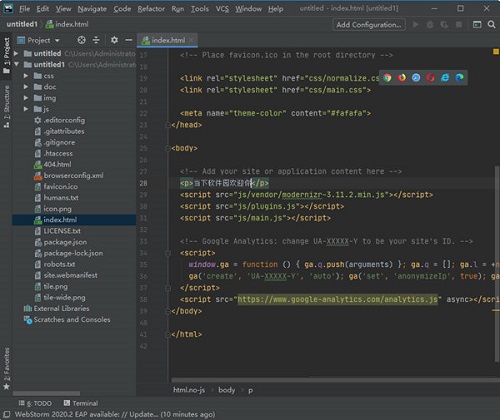Click body breadcrumb in editor footer
Screen dimensions: 500x420
tap(226, 390)
